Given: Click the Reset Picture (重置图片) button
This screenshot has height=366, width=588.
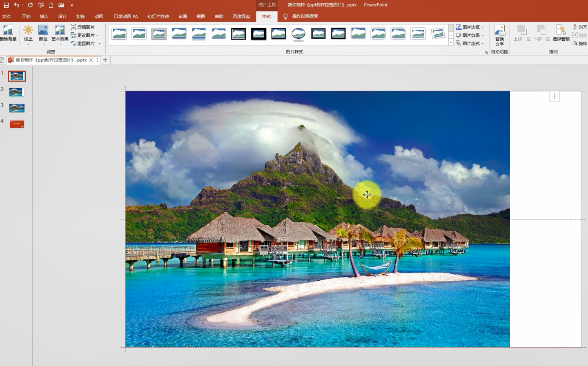Looking at the screenshot, I should click(83, 43).
